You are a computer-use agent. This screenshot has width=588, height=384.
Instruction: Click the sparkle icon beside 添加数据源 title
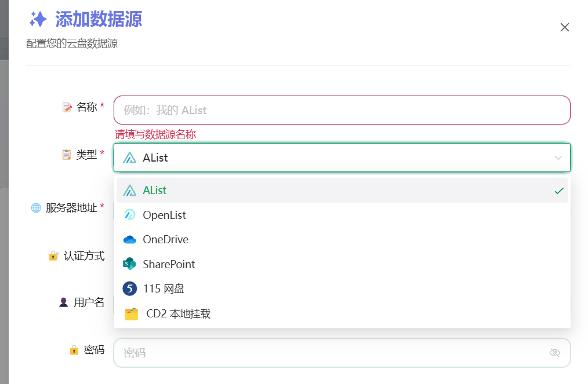tap(37, 19)
